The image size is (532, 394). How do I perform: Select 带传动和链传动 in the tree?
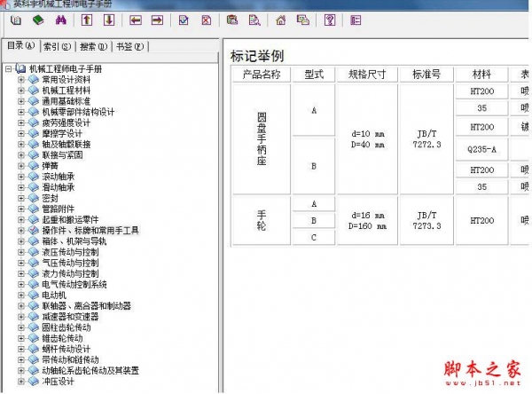[70, 359]
